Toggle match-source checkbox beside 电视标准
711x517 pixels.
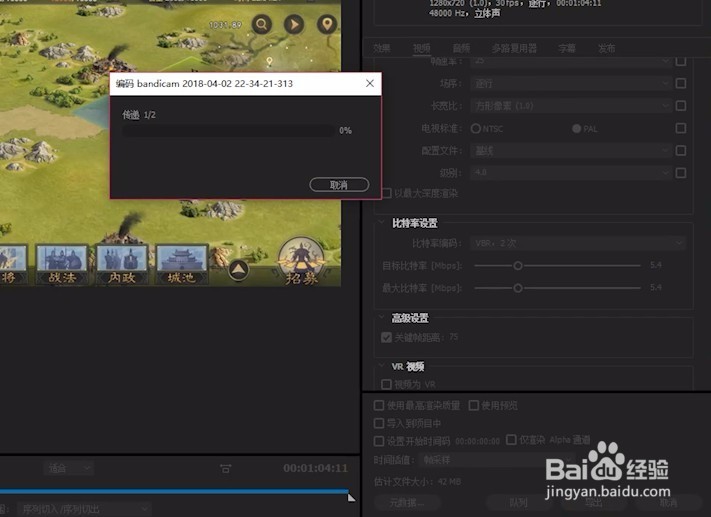[681, 128]
